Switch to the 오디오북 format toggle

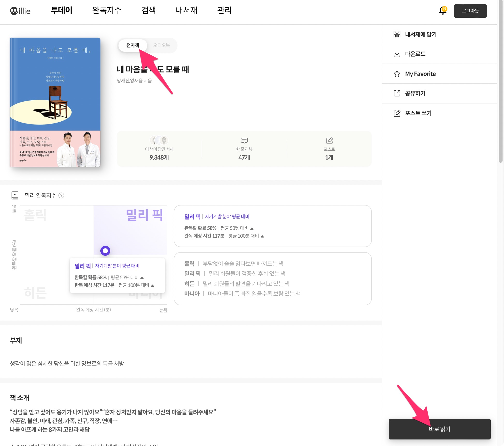point(161,45)
